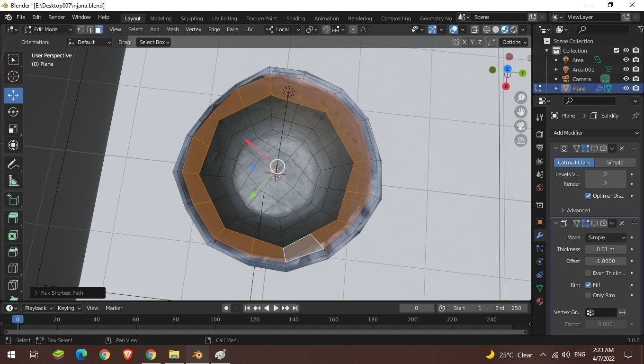Open Solidify Mode Simple dropdown
The height and width of the screenshot is (364, 644).
(x=606, y=237)
